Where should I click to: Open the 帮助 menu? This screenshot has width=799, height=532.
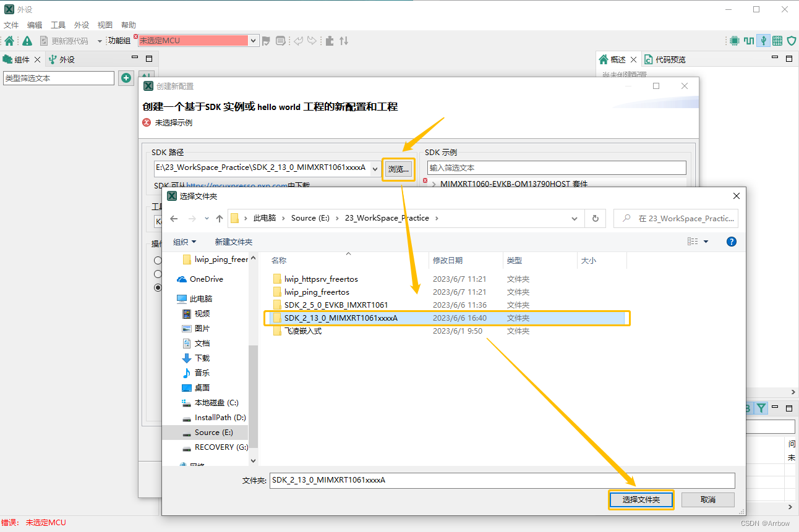129,25
